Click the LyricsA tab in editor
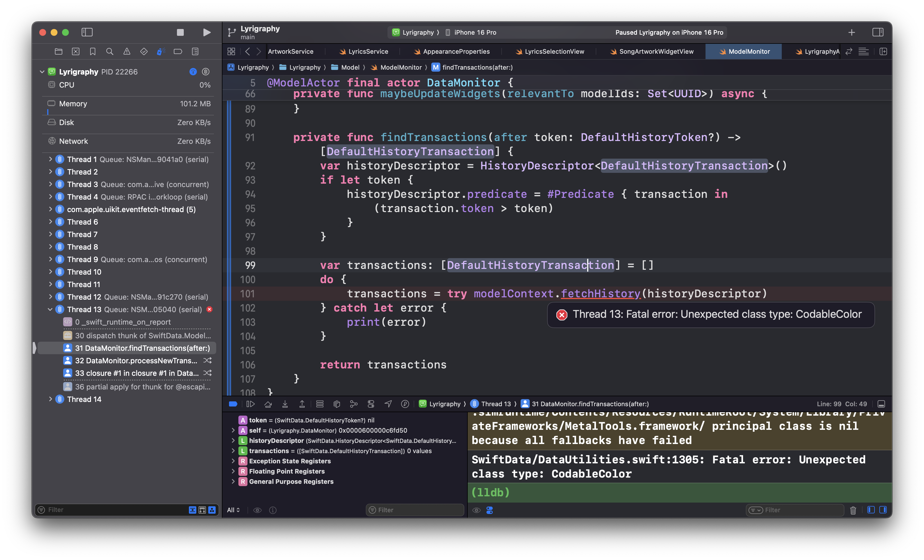The image size is (924, 560). 813,51
